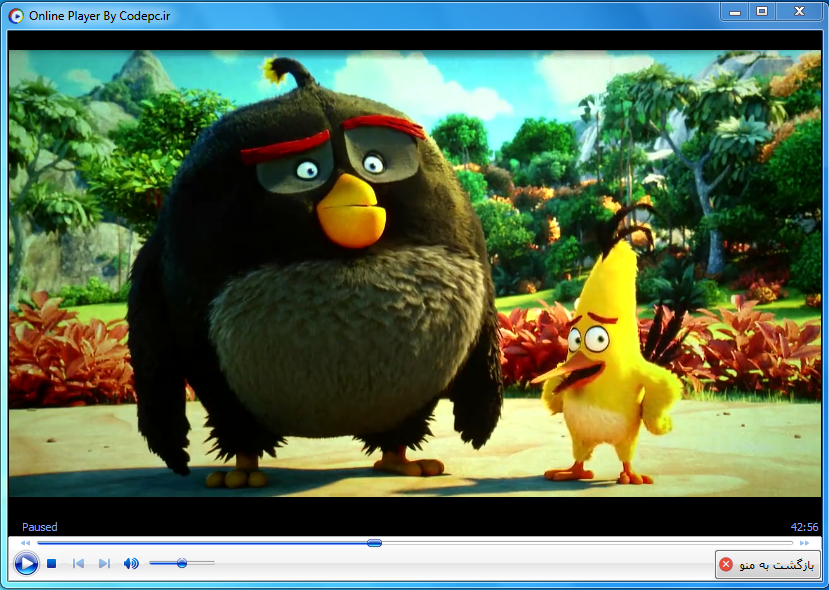The image size is (829, 590).
Task: Click the seek bar position handle
Action: pyautogui.click(x=374, y=543)
